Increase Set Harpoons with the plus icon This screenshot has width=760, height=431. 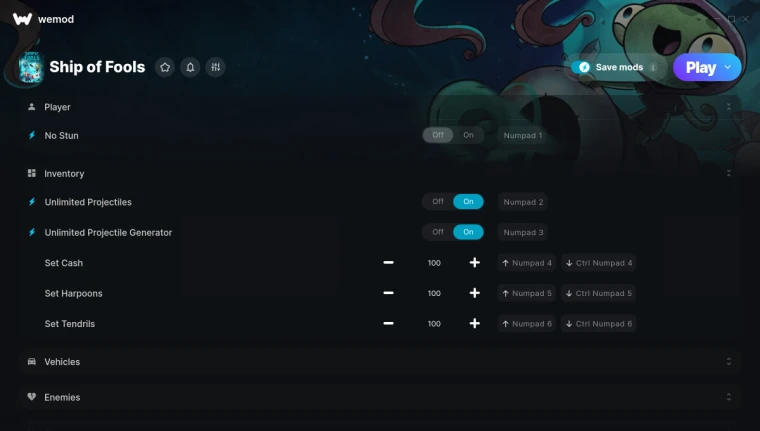(x=475, y=293)
